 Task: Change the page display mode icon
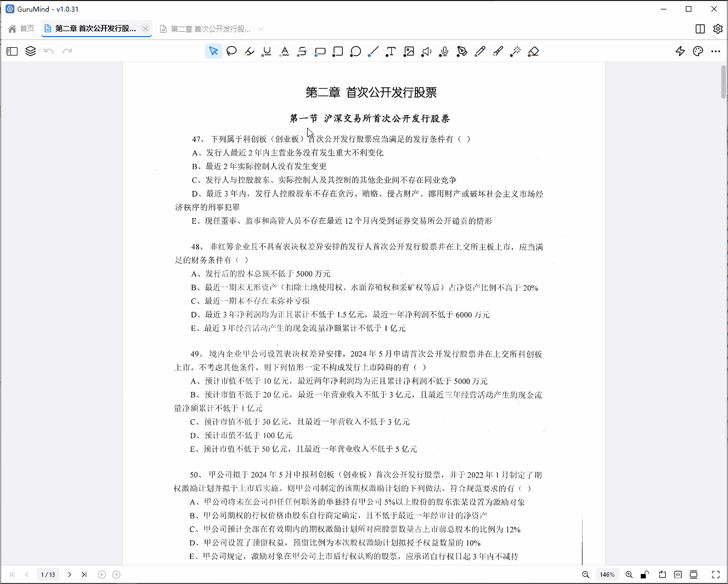[694, 575]
